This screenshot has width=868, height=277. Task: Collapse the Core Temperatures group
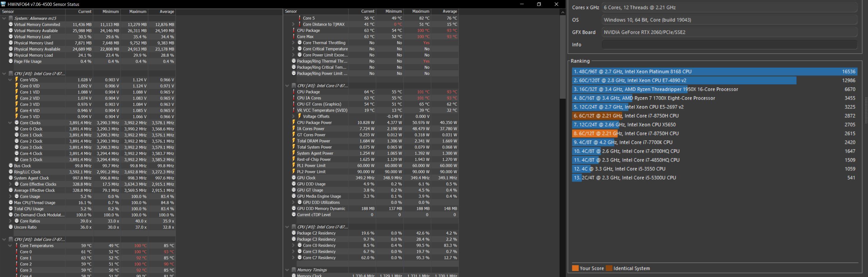(x=10, y=246)
